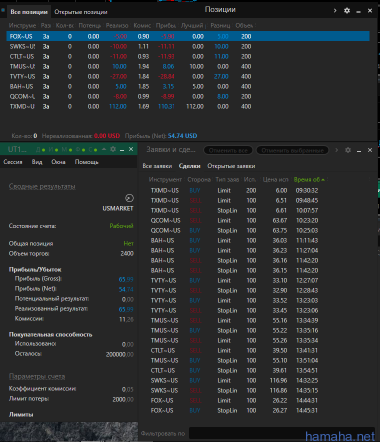The width and height of the screenshot is (380, 442).
Task: Click the Ф status indicator dot
Action: point(83,150)
